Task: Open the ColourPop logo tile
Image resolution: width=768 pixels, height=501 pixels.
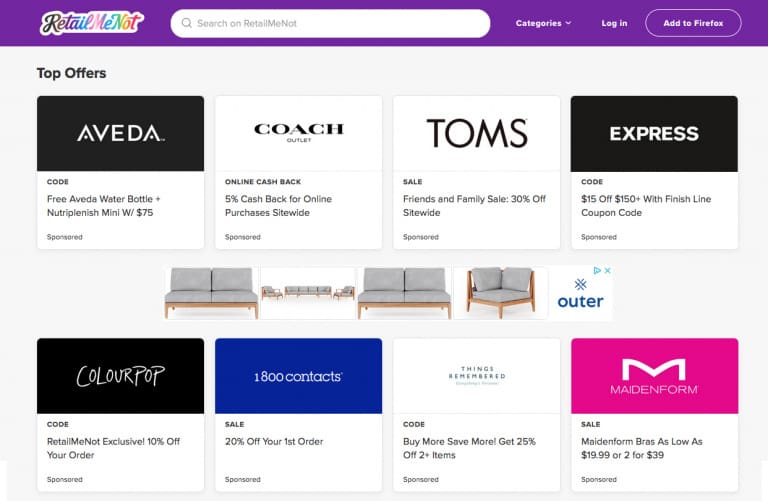Action: click(x=120, y=376)
